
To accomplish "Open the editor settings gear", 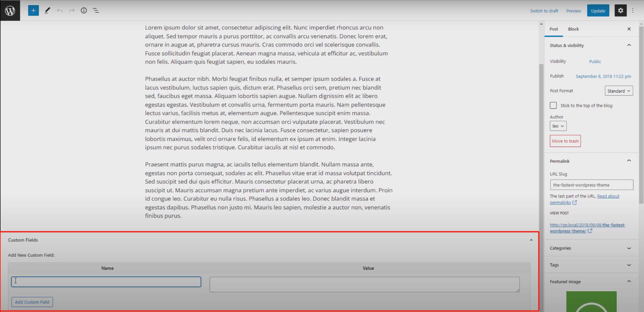I will (621, 10).
